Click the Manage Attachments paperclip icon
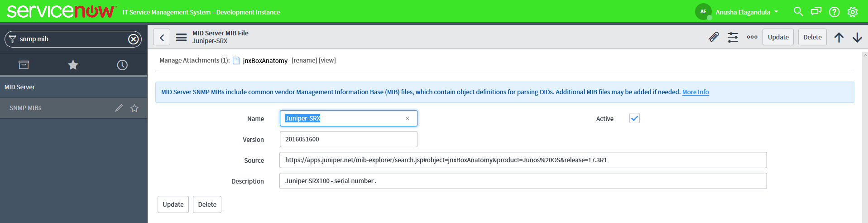The height and width of the screenshot is (223, 868). click(714, 37)
